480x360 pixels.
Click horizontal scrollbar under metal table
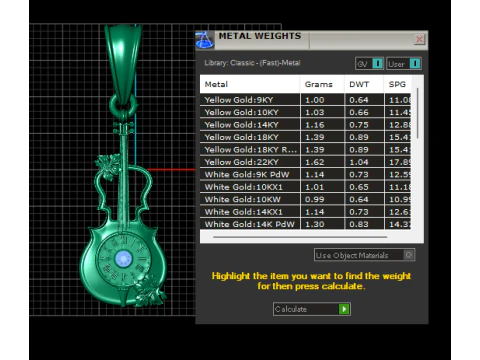[300, 237]
